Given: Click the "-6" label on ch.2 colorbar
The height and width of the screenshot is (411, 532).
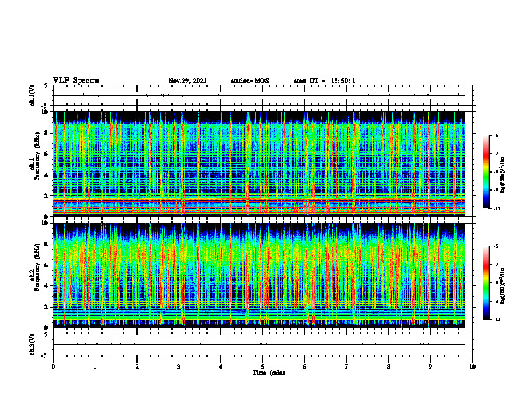Looking at the screenshot, I should [x=496, y=246].
